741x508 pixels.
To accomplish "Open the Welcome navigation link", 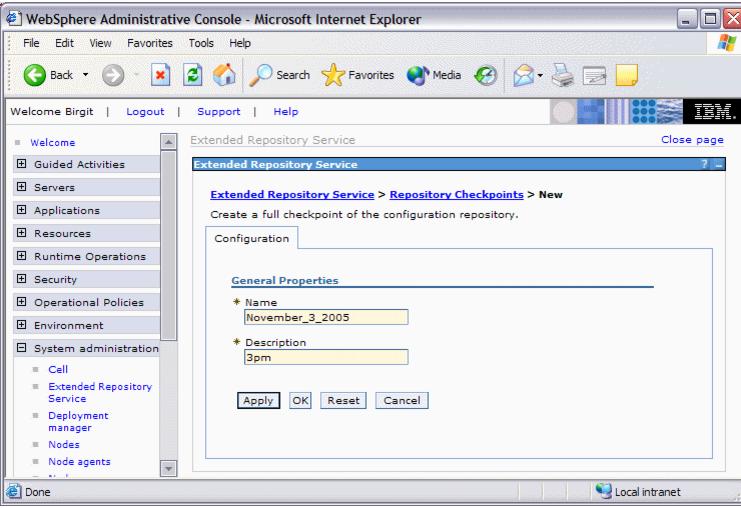I will 52,142.
